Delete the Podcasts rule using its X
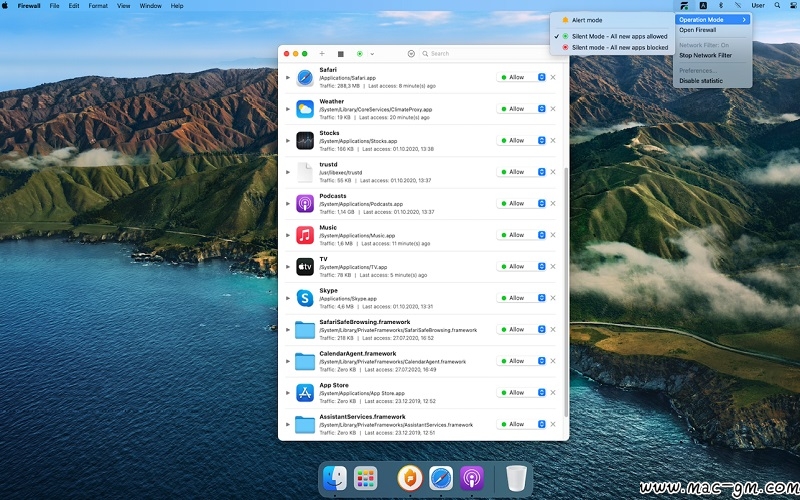Viewport: 800px width, 500px height. click(553, 204)
